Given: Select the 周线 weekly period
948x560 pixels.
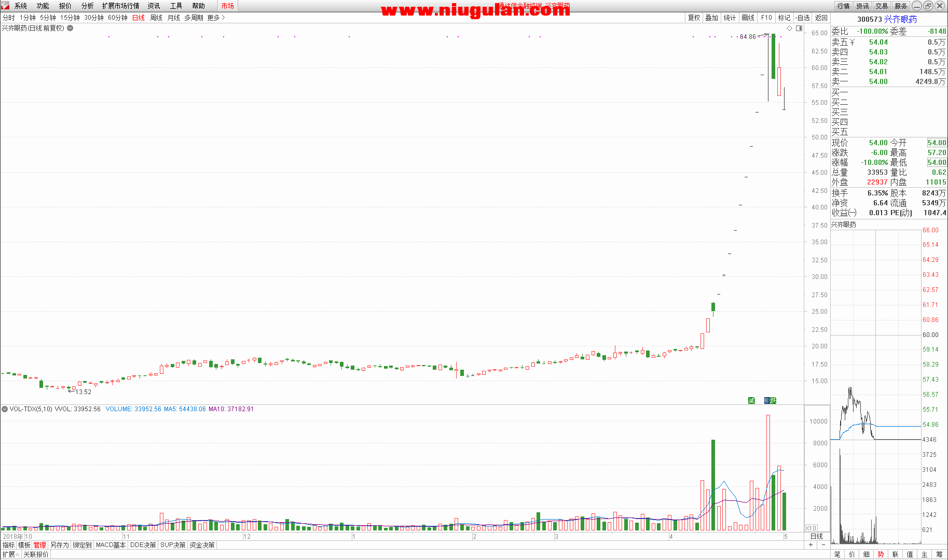Looking at the screenshot, I should [x=156, y=18].
